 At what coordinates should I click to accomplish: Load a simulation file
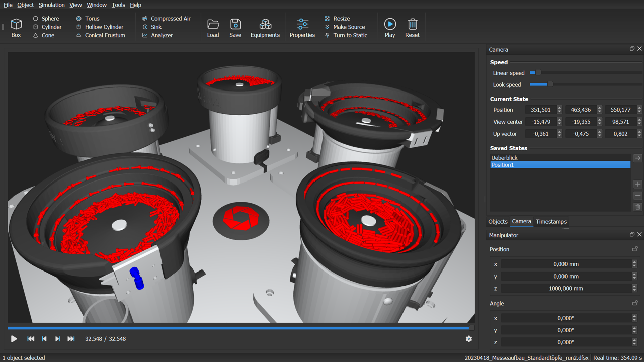point(213,28)
